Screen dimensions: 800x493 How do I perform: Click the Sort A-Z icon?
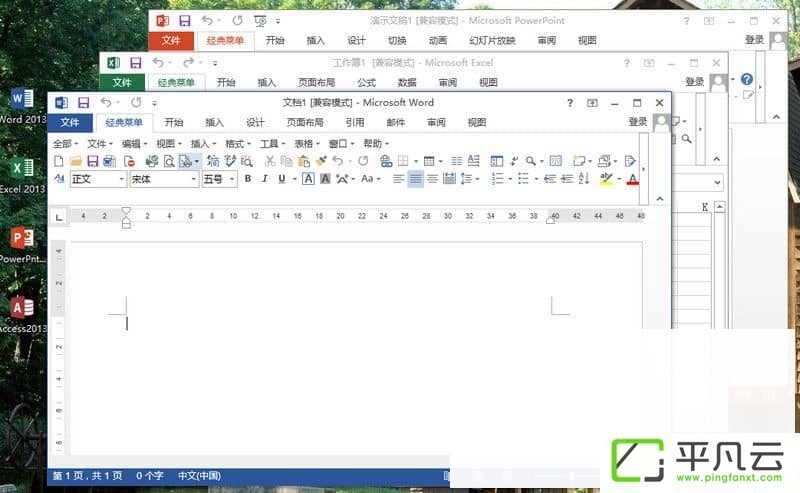pos(584,179)
